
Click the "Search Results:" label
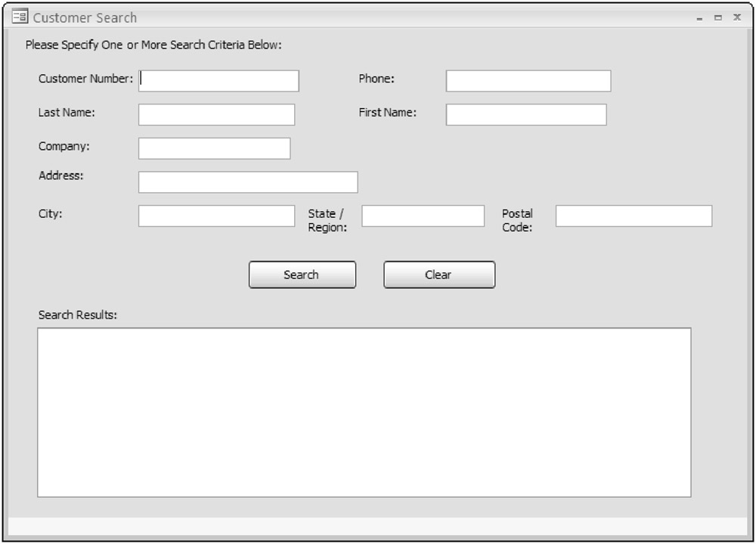(78, 315)
